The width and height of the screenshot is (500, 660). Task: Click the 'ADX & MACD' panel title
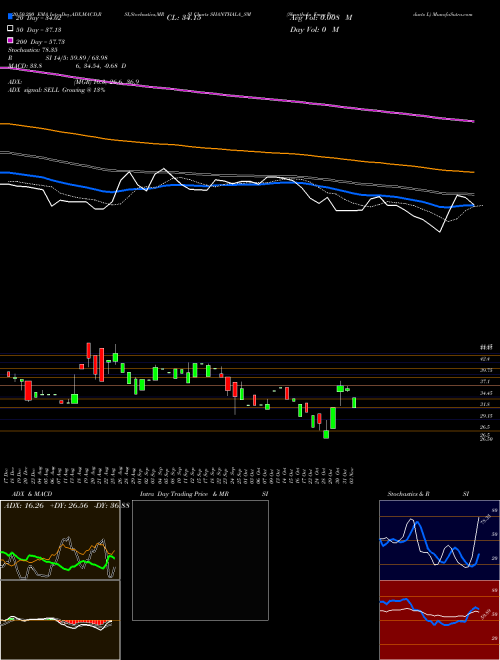tap(32, 494)
